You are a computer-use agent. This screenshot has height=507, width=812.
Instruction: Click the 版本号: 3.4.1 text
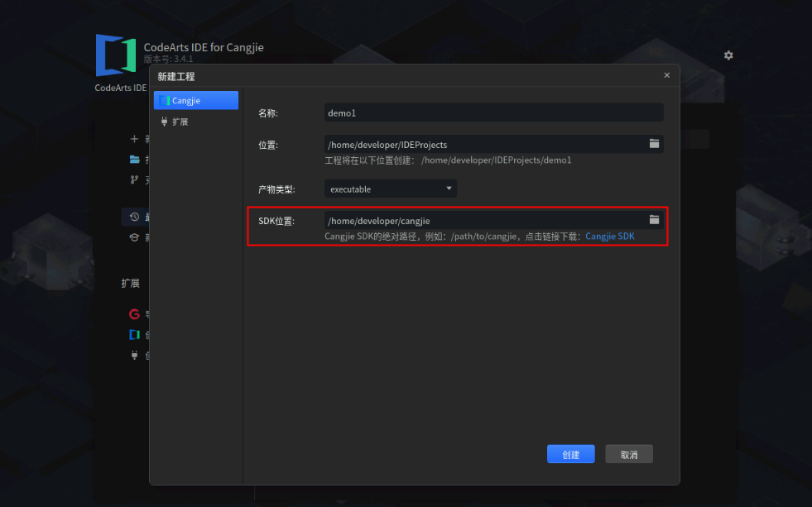(168, 59)
